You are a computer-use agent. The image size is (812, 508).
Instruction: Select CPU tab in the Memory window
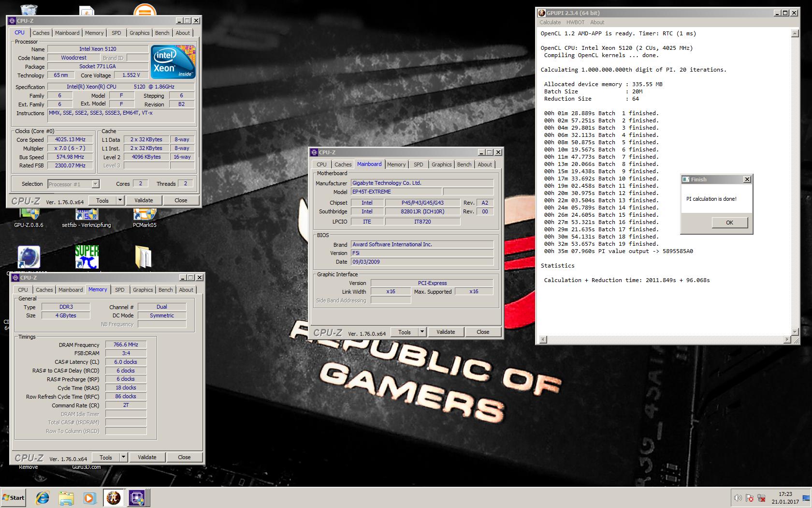[23, 290]
